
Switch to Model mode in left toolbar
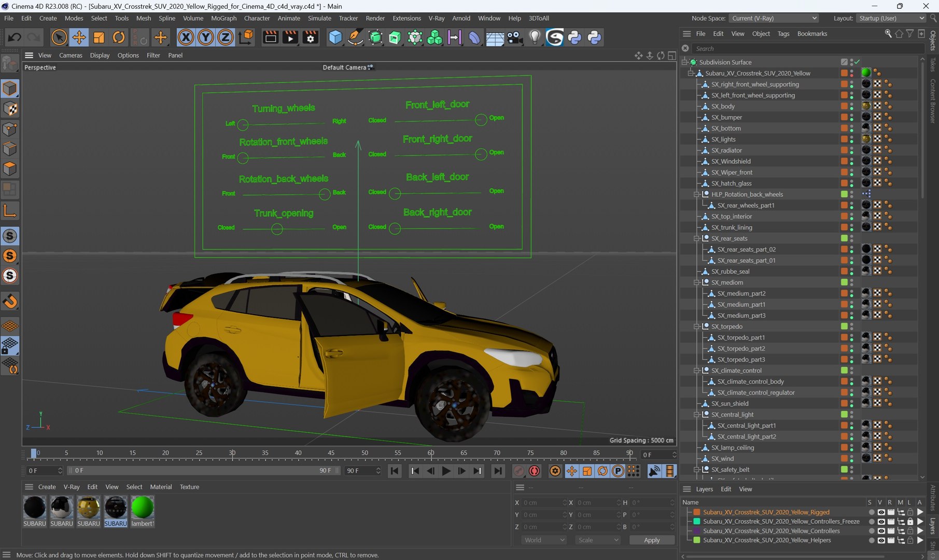click(x=10, y=88)
